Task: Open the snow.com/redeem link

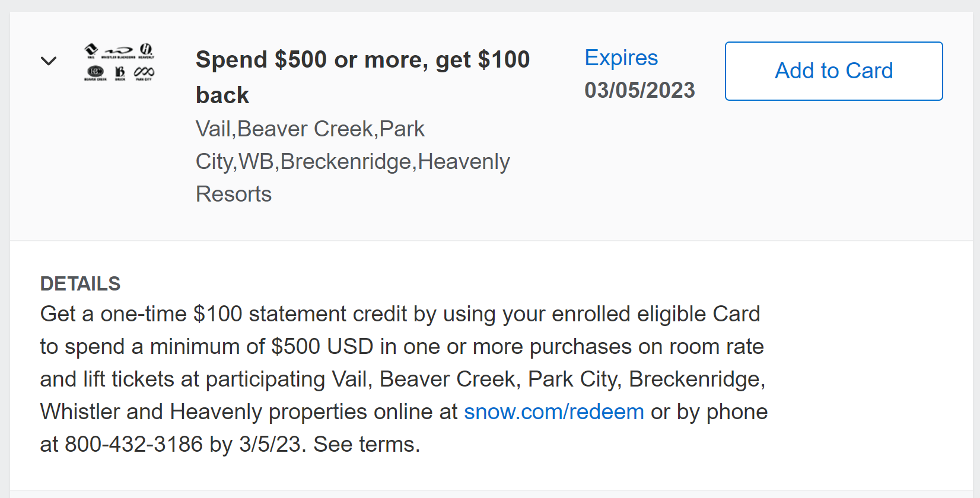Action: pos(553,411)
